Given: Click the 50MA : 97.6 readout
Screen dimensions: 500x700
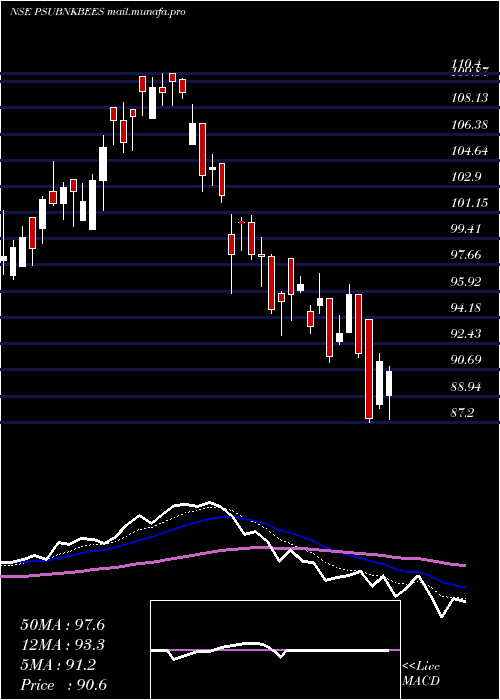Looking at the screenshot, I should pyautogui.click(x=63, y=625).
